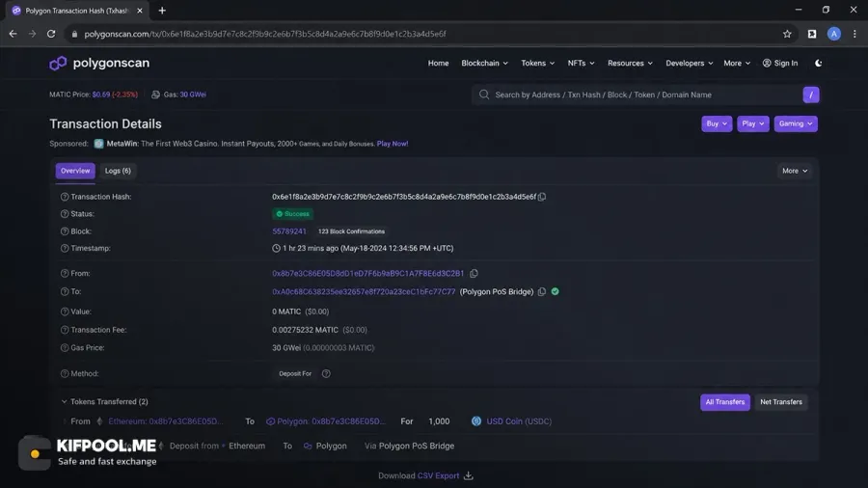Open a new browser tab
Screen dimensions: 868x488
point(162,11)
